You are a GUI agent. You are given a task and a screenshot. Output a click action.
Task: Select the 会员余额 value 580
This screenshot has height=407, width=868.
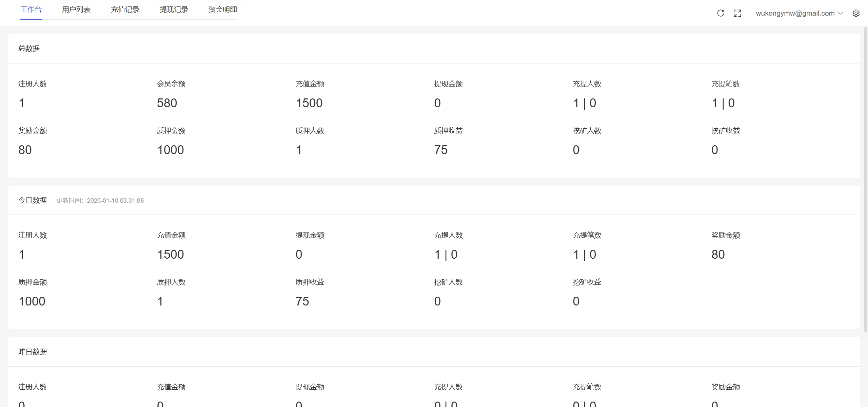click(167, 103)
